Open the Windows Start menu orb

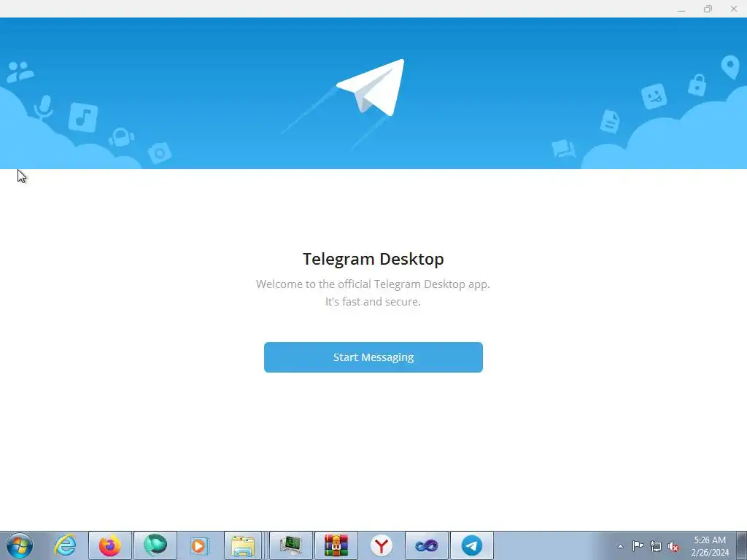pos(20,545)
